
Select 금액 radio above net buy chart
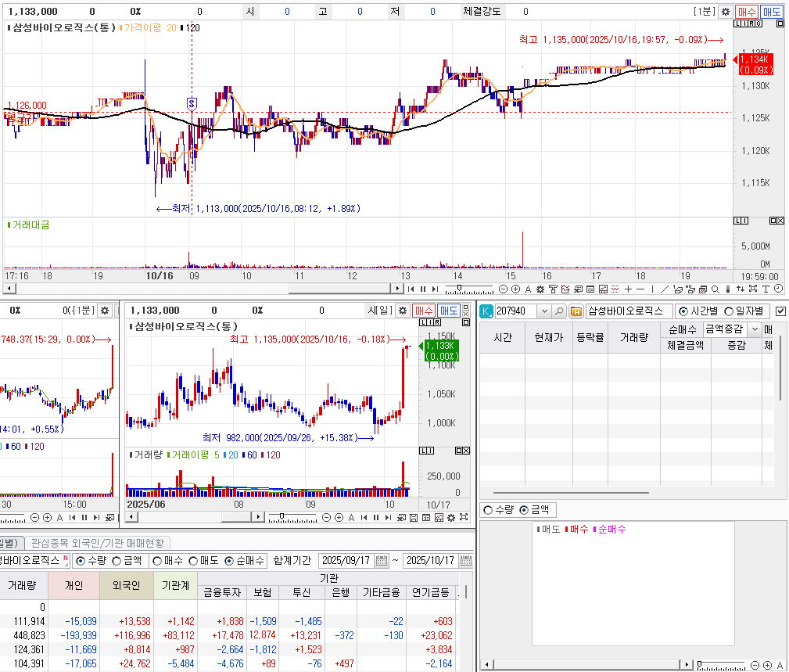tap(524, 510)
